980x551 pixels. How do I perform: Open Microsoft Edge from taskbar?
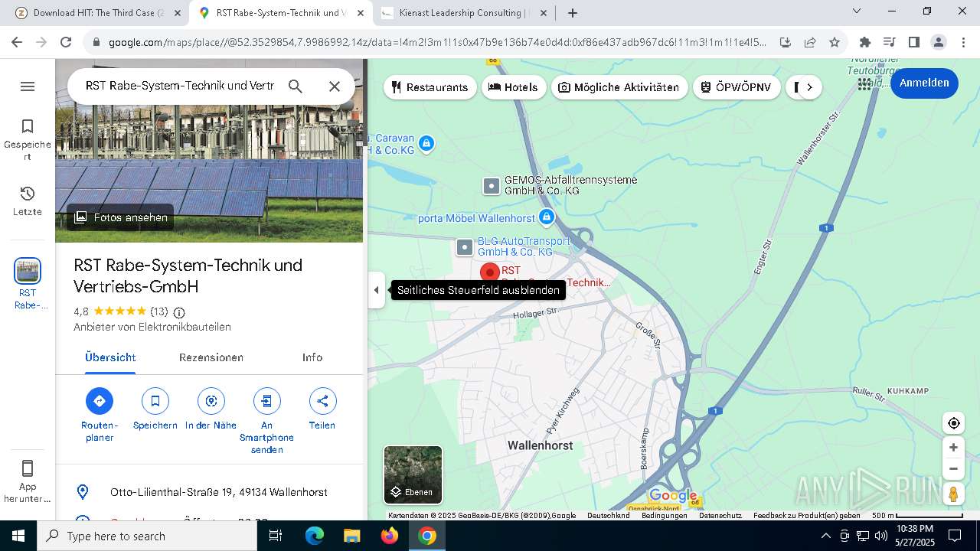tap(315, 536)
